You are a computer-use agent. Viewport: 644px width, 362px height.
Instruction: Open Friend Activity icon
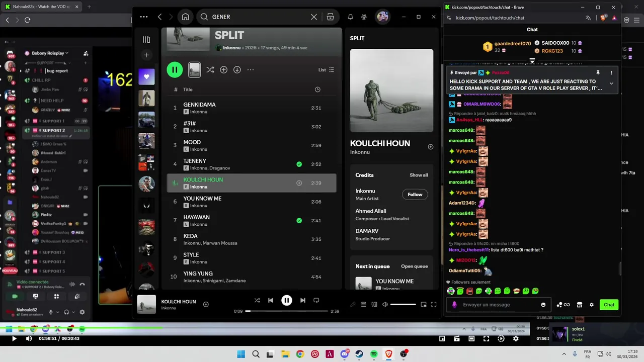[364, 17]
